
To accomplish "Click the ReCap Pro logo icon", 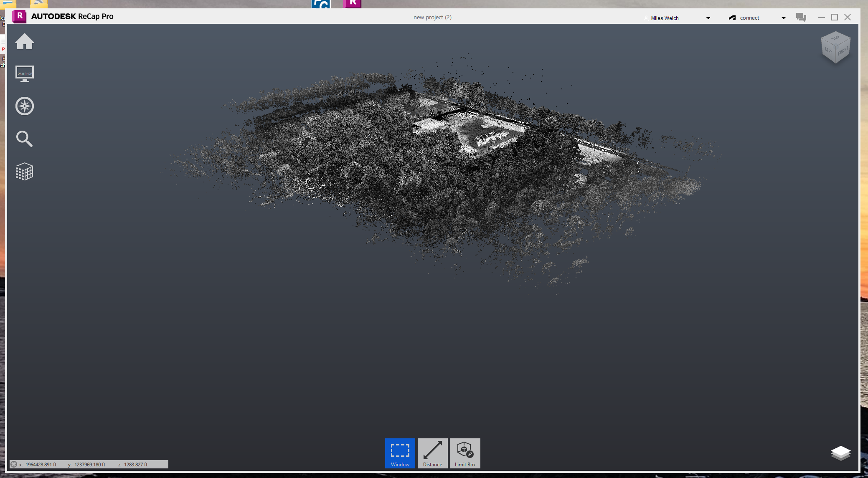I will 19,16.
